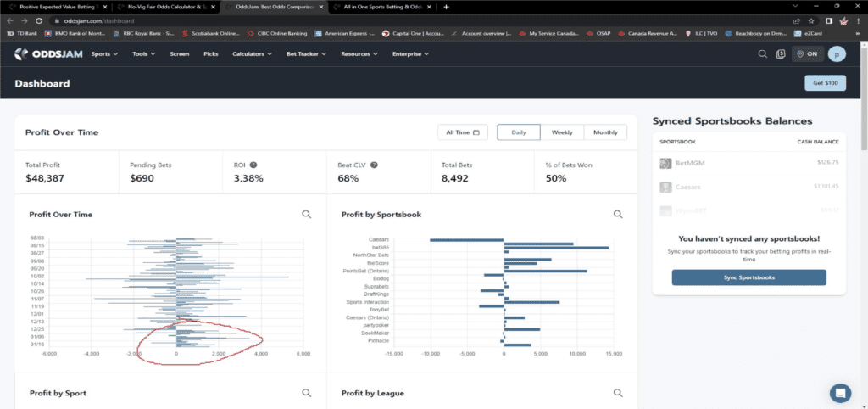This screenshot has height=409, width=868.
Task: Open the Screen page
Action: [x=180, y=54]
